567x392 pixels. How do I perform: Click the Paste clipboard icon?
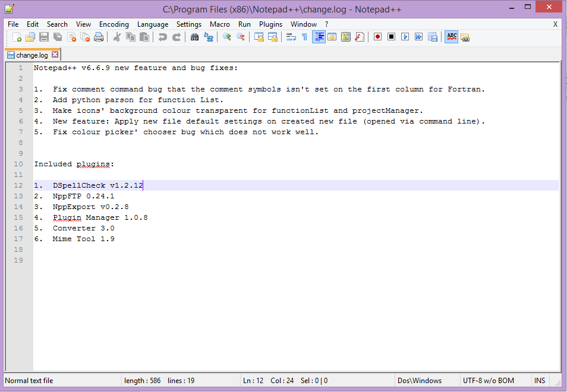pos(144,37)
